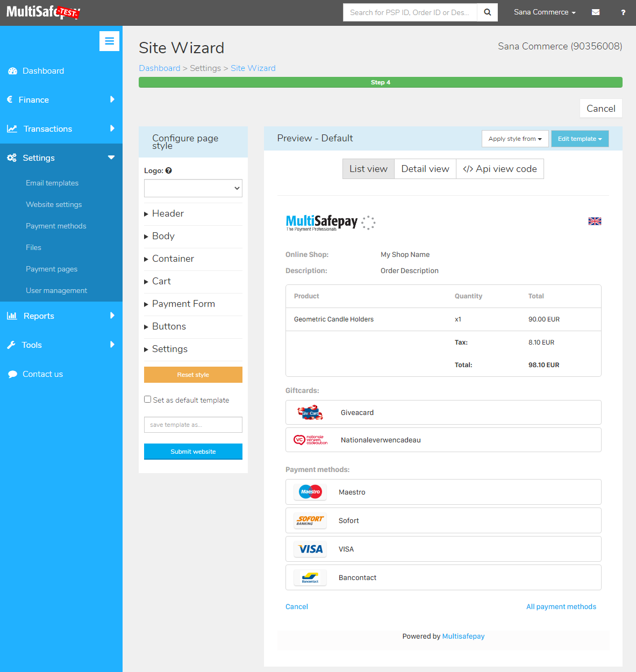Open Email templates in sidebar
This screenshot has width=636, height=672.
click(52, 183)
